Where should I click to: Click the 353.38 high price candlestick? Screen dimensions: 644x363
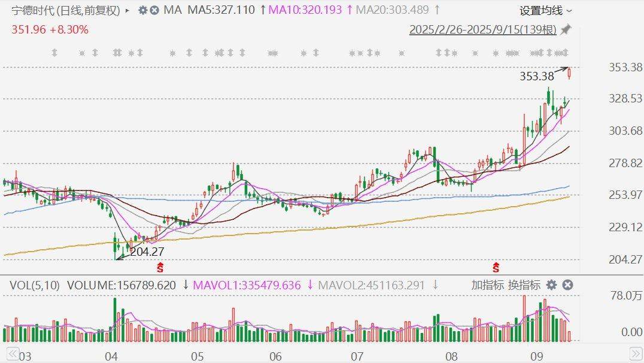(569, 73)
